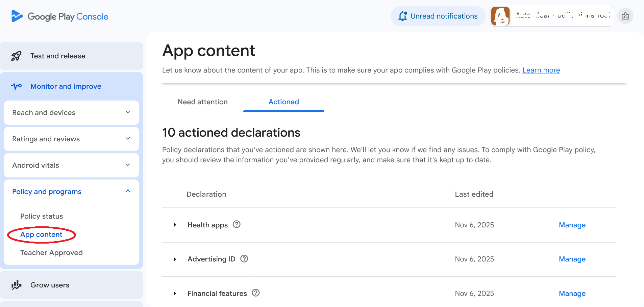
Task: Open Policy status in the sidebar
Action: [x=42, y=216]
